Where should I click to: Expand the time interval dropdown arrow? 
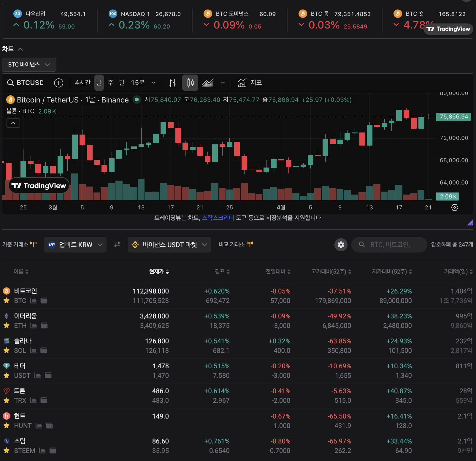point(153,83)
